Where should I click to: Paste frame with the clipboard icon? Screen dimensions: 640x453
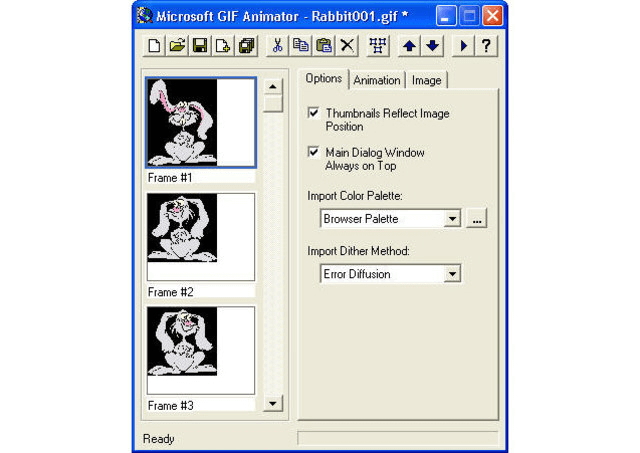coord(324,45)
